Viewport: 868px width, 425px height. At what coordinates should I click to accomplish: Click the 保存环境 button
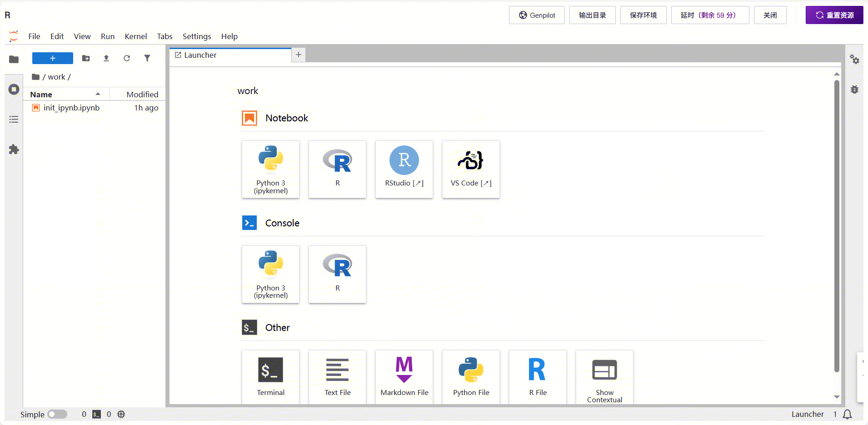pos(644,15)
